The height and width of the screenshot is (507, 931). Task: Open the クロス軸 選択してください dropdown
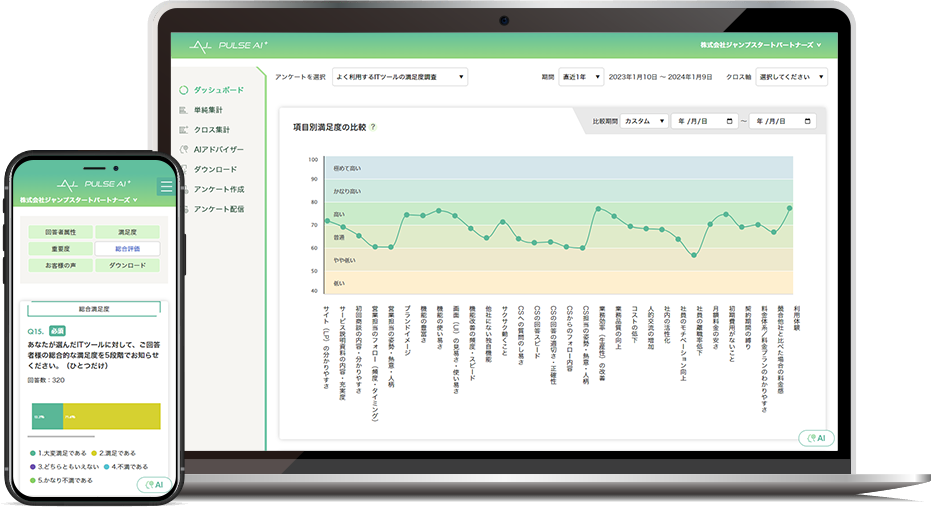(791, 77)
